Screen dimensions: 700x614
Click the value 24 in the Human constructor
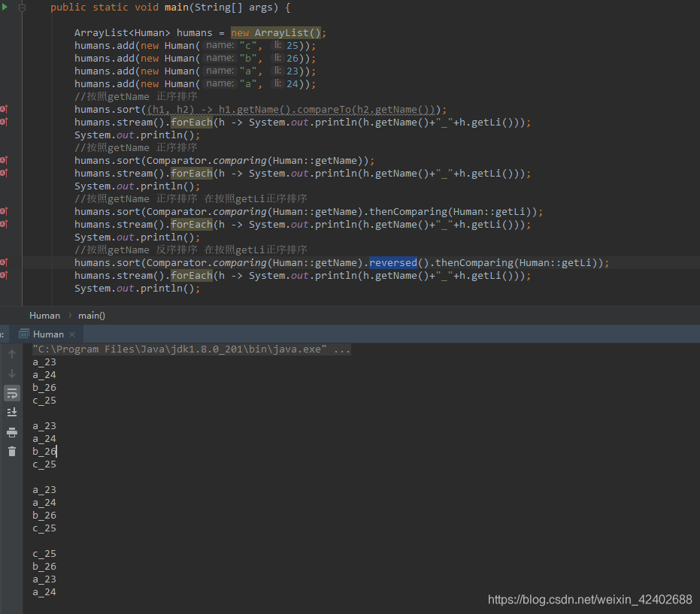point(292,84)
